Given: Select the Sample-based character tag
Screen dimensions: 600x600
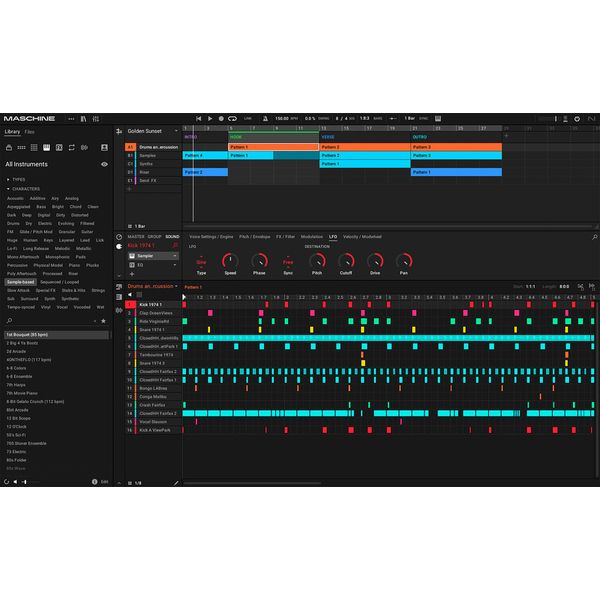Looking at the screenshot, I should pos(21,282).
